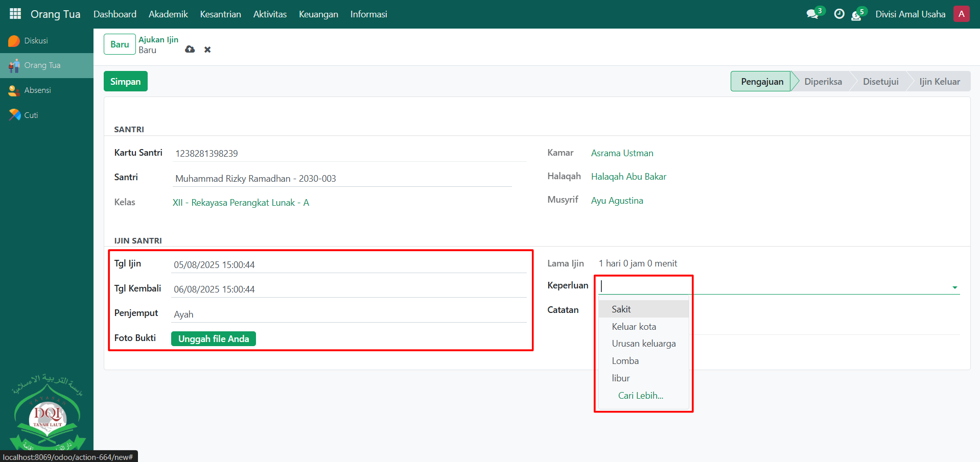Screen dimensions: 980x462
Task: Click Unggah file Anda button
Action: [x=214, y=339]
